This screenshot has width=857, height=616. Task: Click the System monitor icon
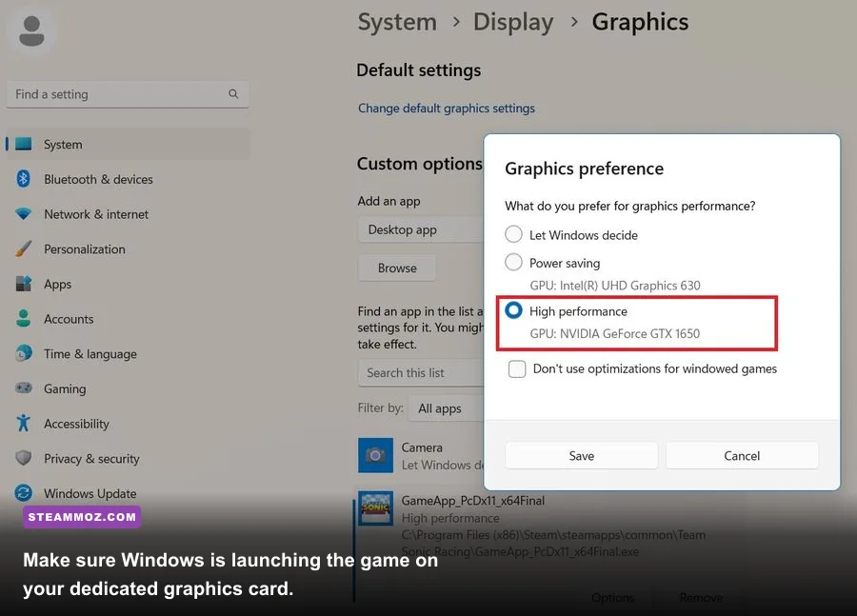point(24,145)
